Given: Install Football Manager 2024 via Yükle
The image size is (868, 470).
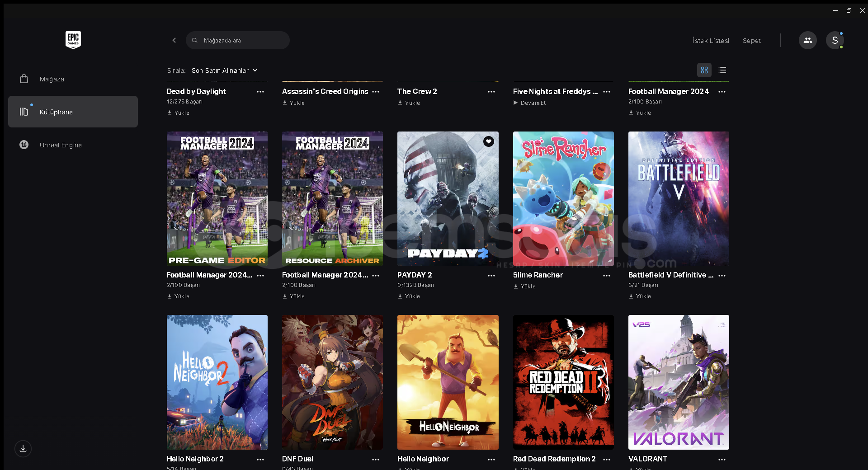Looking at the screenshot, I should 640,113.
